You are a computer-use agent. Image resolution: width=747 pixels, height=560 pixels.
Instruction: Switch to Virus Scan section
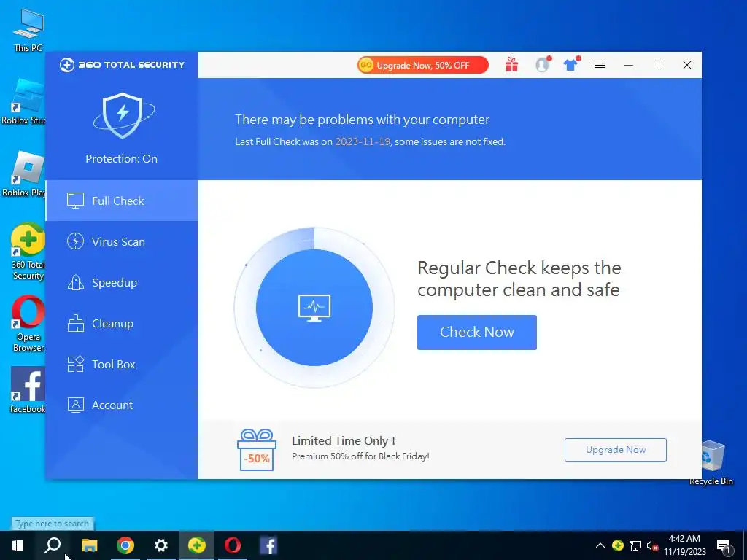(122, 241)
